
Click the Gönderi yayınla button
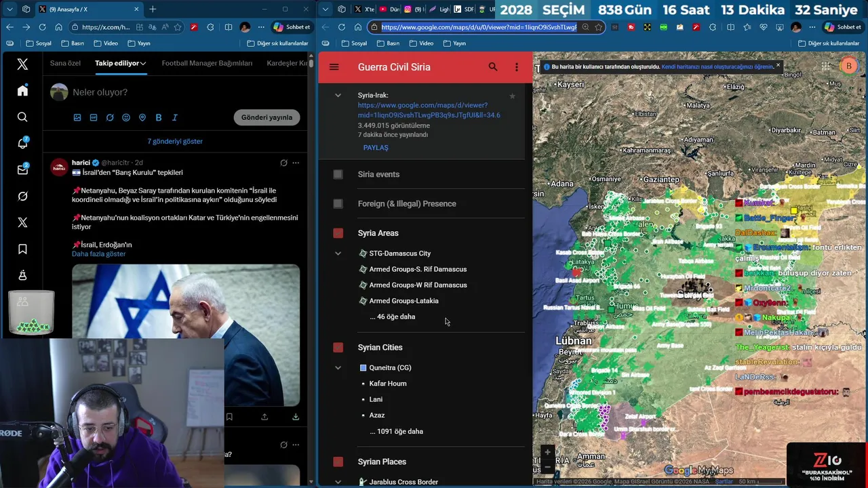coord(267,117)
